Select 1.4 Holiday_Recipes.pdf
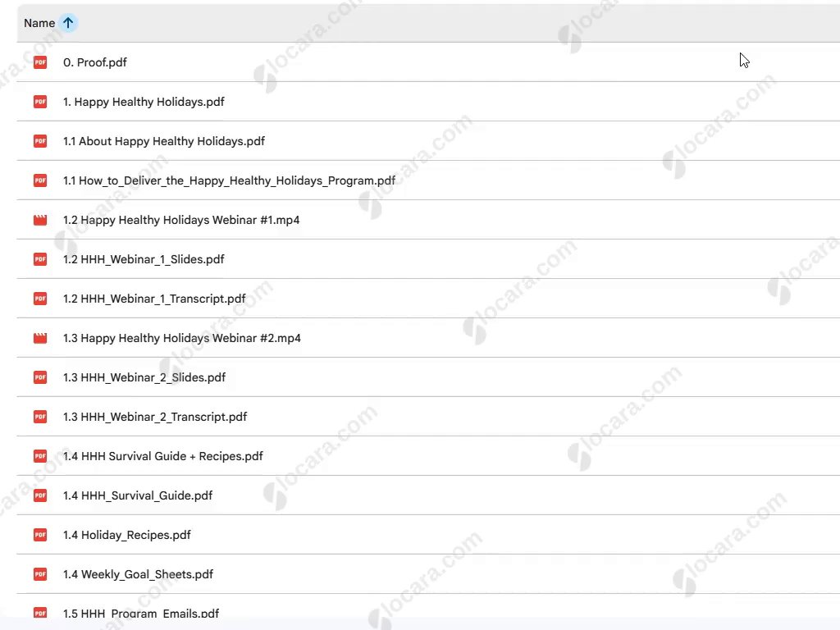This screenshot has width=840, height=630. (127, 535)
